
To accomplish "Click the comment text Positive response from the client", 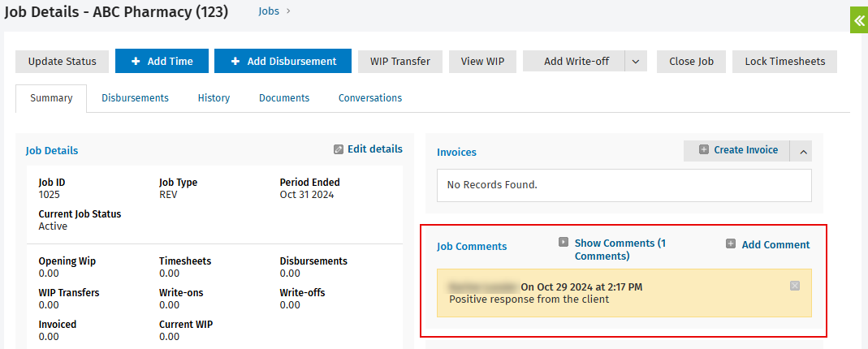I will click(529, 299).
